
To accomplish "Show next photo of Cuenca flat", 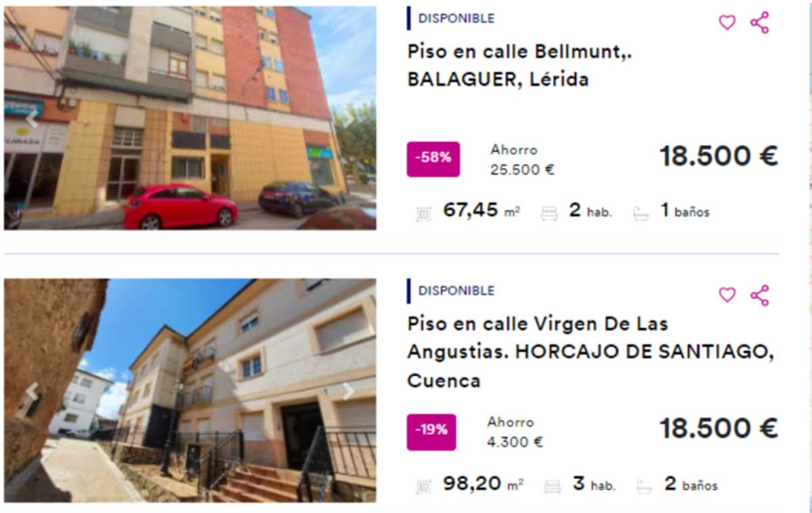I will (348, 391).
